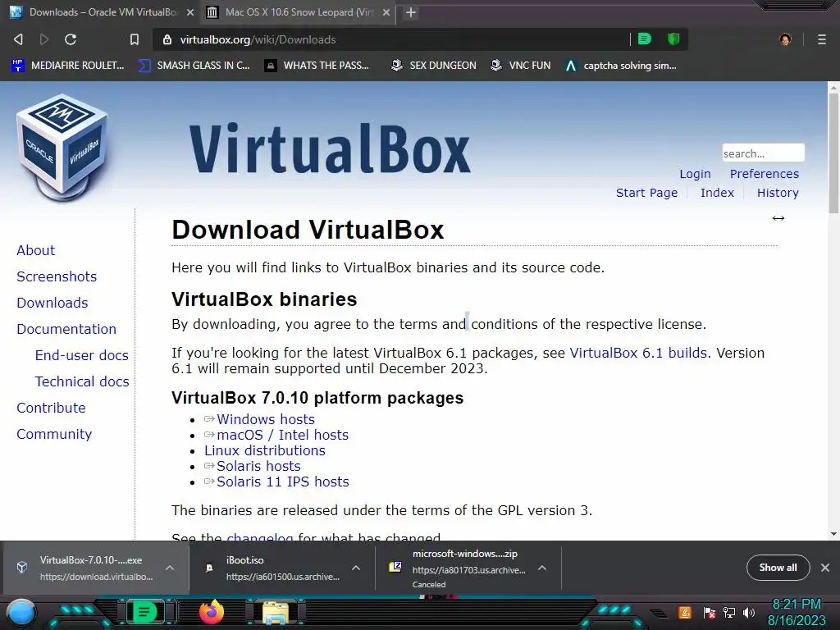Image resolution: width=840 pixels, height=630 pixels.
Task: Click the taskbar clock showing 8:21 PM
Action: click(797, 612)
